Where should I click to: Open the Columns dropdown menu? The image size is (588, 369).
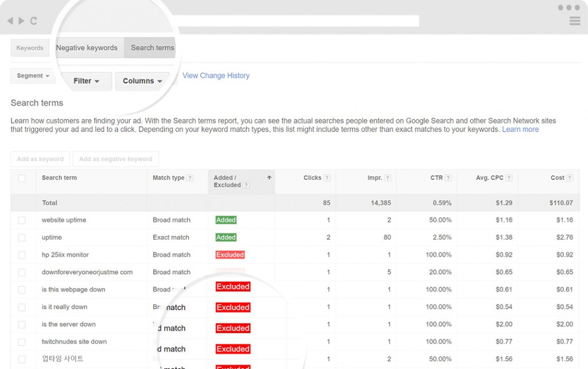click(x=142, y=81)
